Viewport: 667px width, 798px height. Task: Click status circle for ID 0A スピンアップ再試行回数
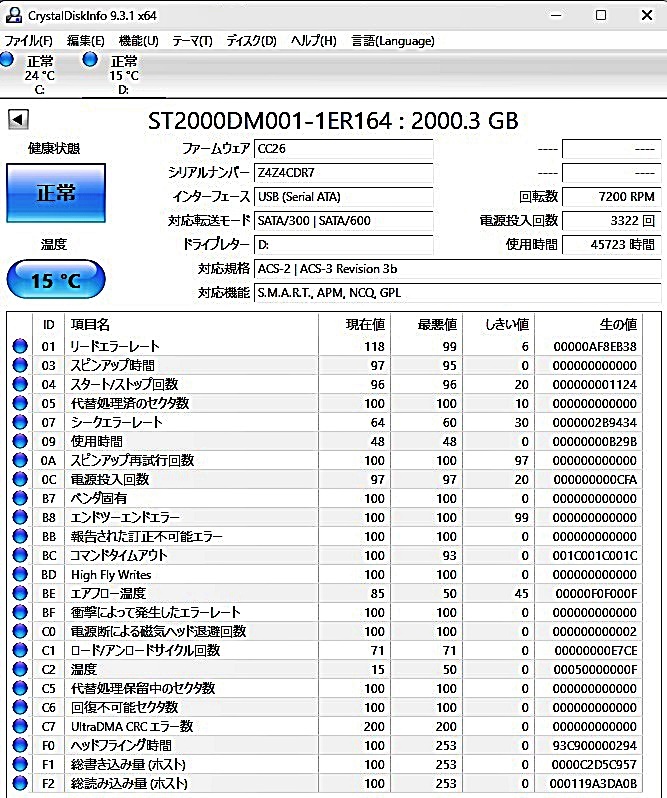[20, 460]
